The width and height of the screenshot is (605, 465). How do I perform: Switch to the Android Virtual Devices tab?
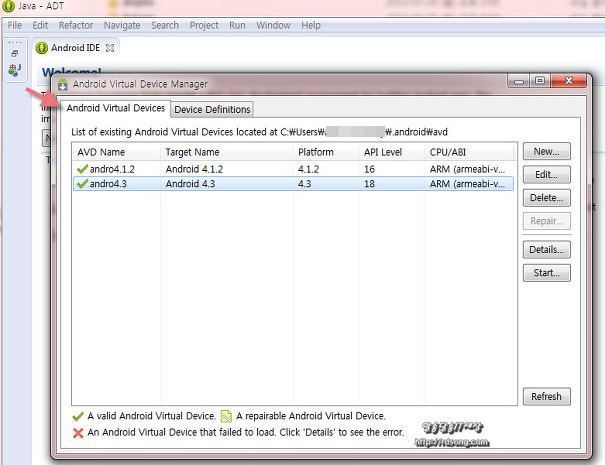click(x=115, y=108)
